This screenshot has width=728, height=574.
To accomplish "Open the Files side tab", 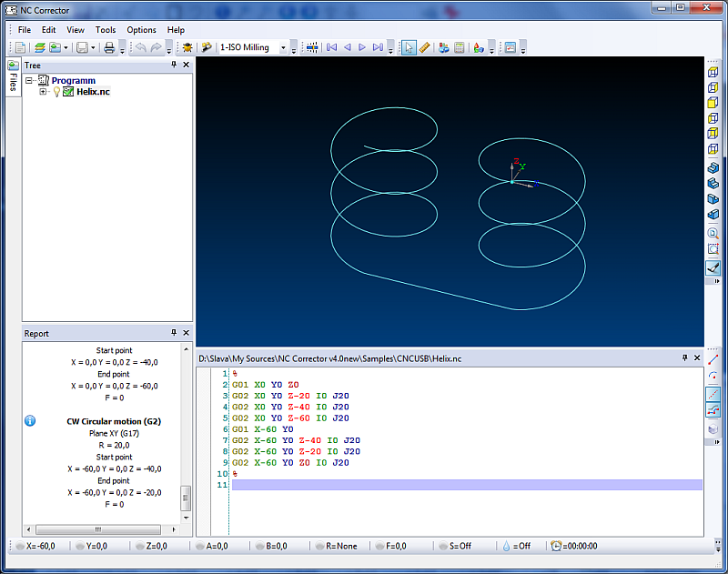I will click(13, 77).
